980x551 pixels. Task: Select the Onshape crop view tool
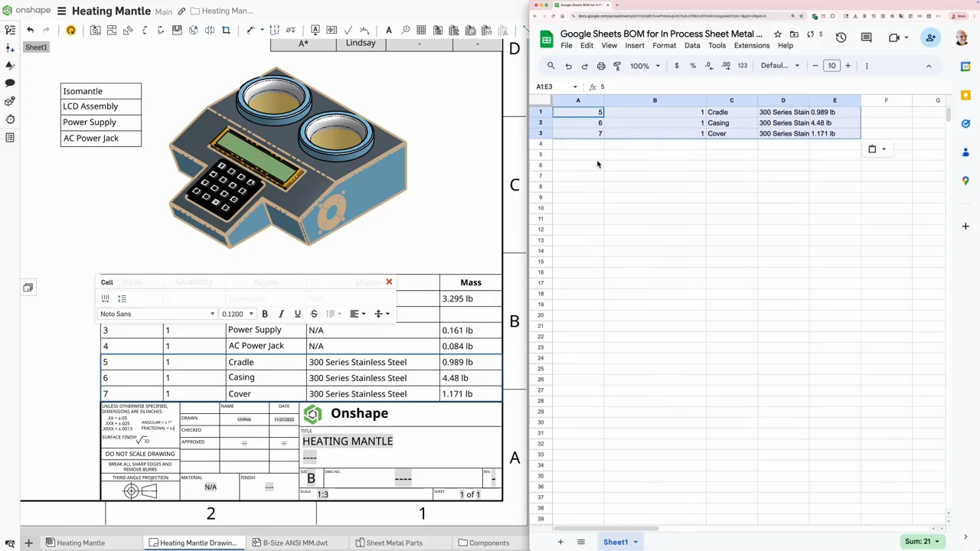[x=226, y=30]
